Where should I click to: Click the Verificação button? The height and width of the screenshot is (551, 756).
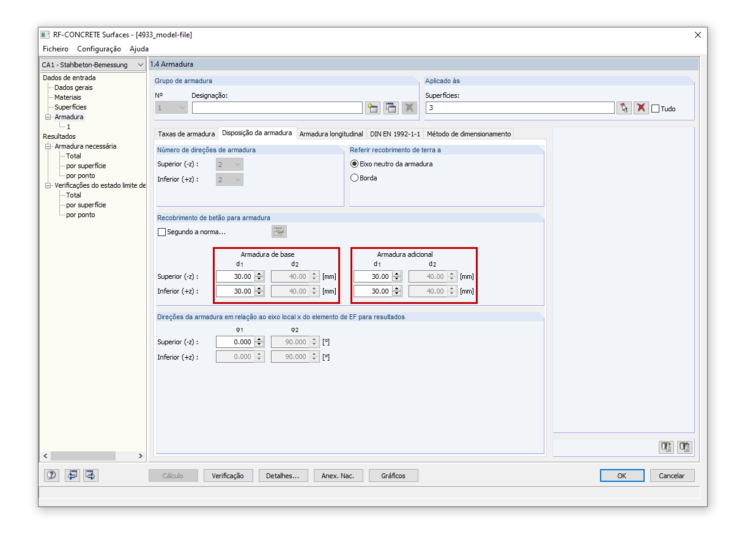[x=228, y=476]
